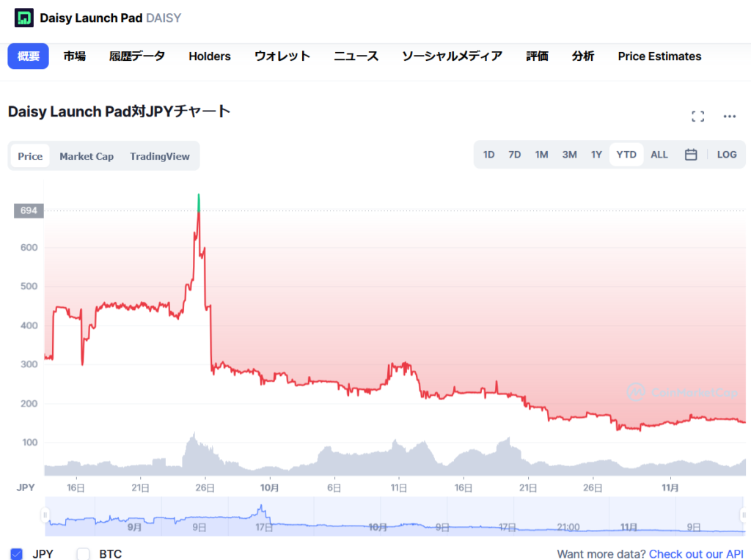Click the Check out our API link
Image resolution: width=751 pixels, height=560 pixels.
click(x=696, y=554)
